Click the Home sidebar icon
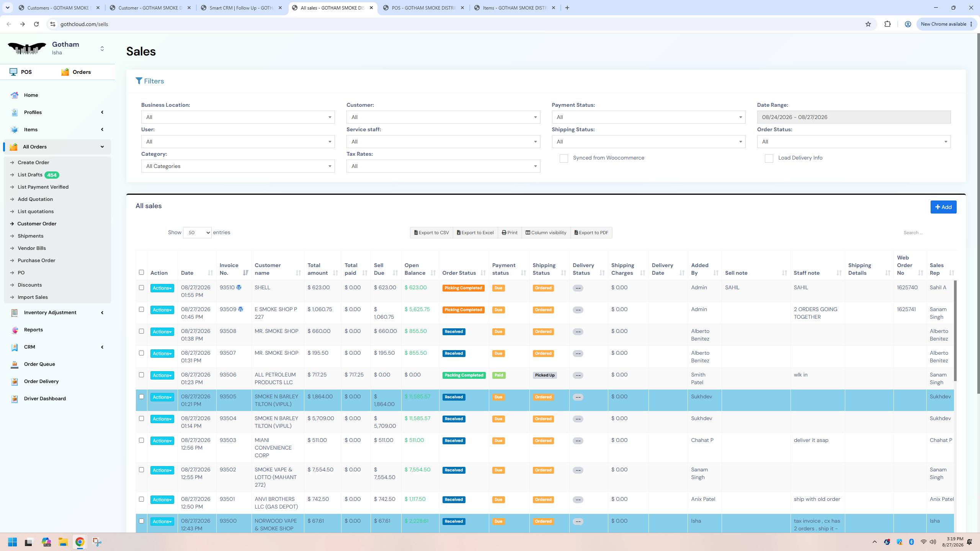The image size is (980, 551). click(x=15, y=95)
